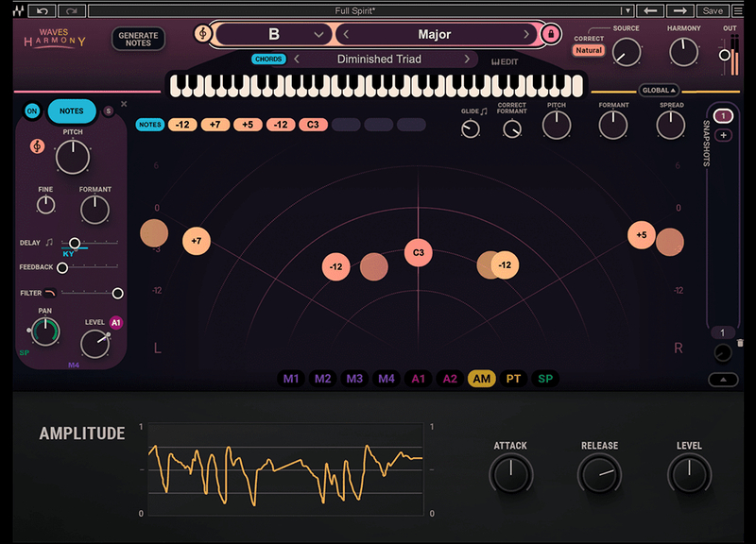Image resolution: width=756 pixels, height=544 pixels.
Task: Redo the last undone action
Action: point(72,10)
